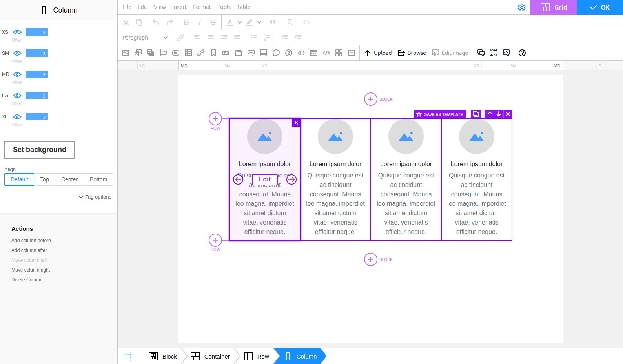Image resolution: width=623 pixels, height=364 pixels.
Task: Insert a bullet list
Action: 254,38
